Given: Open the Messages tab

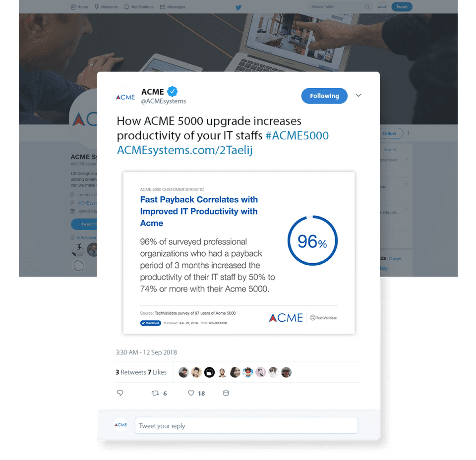Looking at the screenshot, I should click(173, 6).
